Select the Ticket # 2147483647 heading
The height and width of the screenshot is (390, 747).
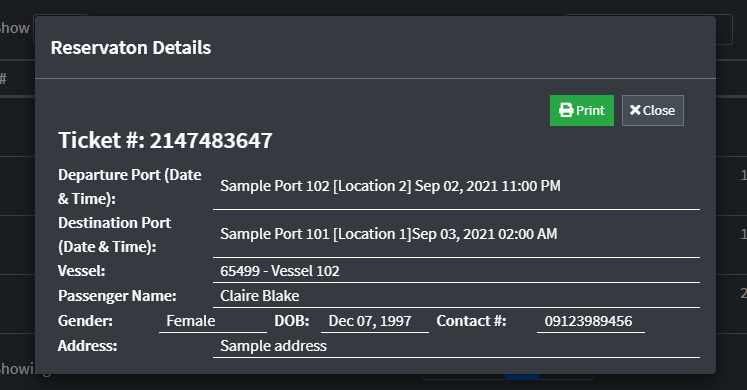pyautogui.click(x=165, y=140)
